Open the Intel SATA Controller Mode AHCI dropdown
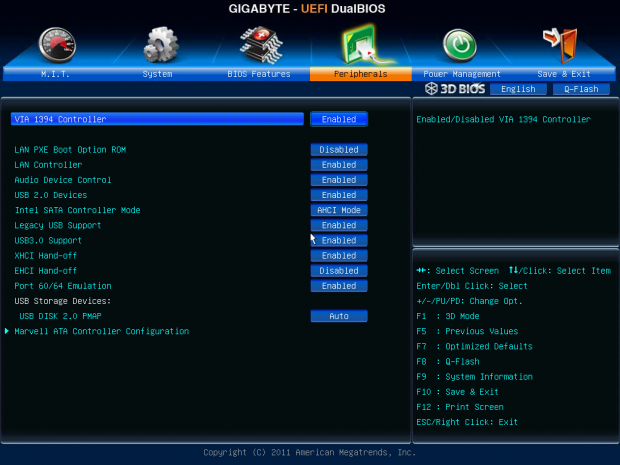620x465 pixels. tap(339, 210)
